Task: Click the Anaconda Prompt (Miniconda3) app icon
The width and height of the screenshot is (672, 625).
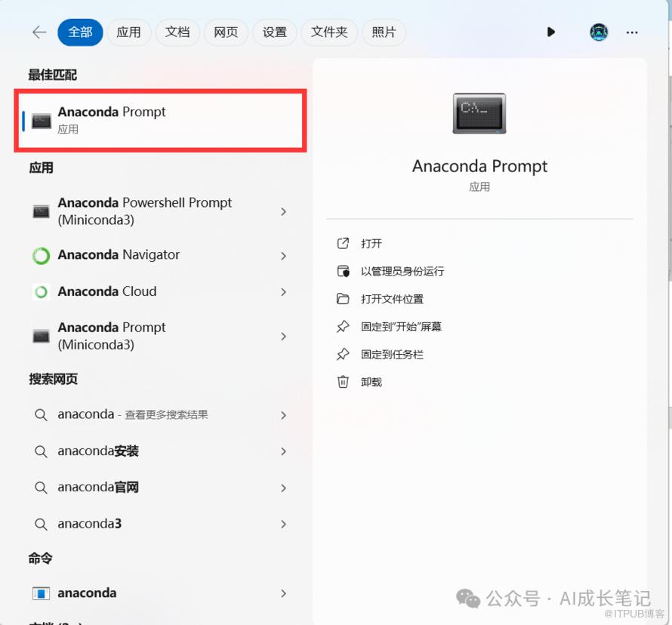Action: click(41, 336)
